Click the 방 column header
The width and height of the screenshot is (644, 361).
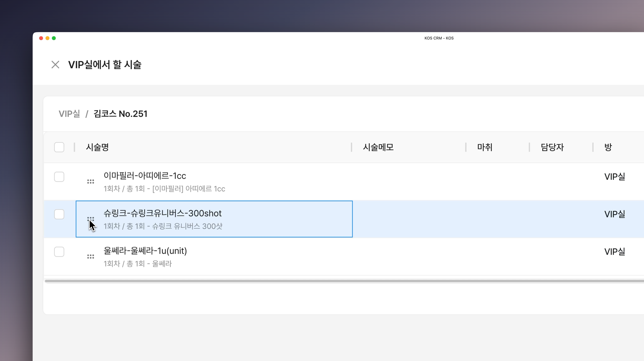coord(608,147)
